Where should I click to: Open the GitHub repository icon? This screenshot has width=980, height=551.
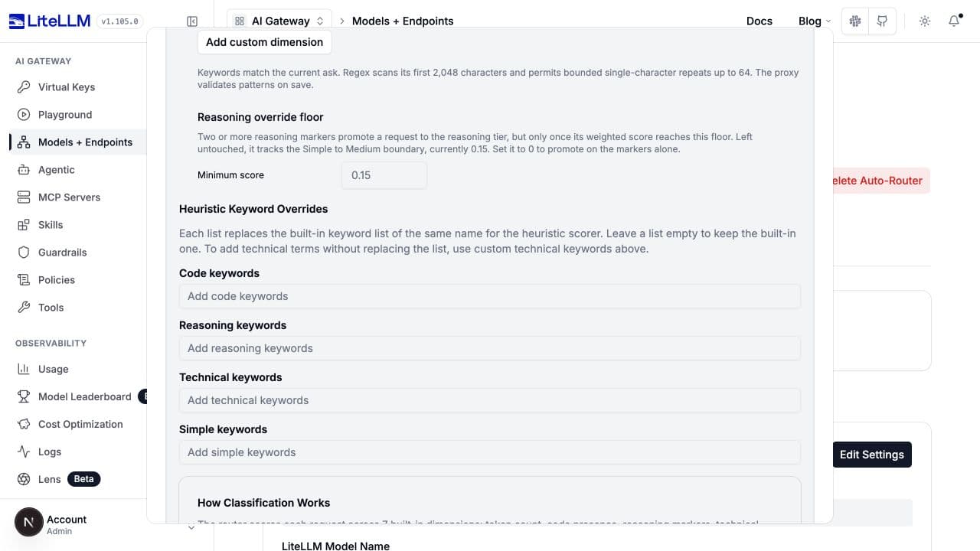pos(882,21)
